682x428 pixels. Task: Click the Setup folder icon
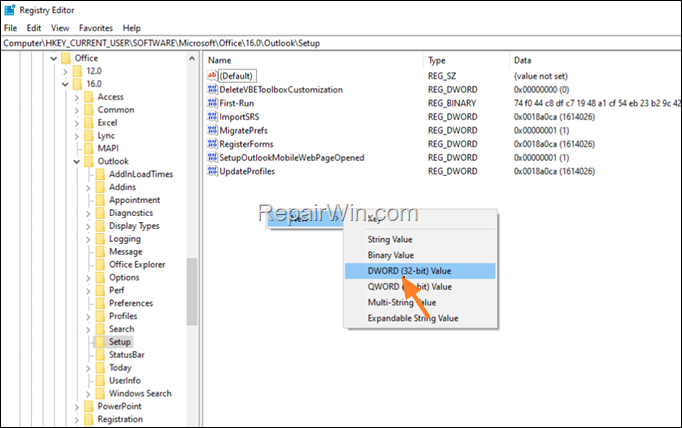point(100,342)
